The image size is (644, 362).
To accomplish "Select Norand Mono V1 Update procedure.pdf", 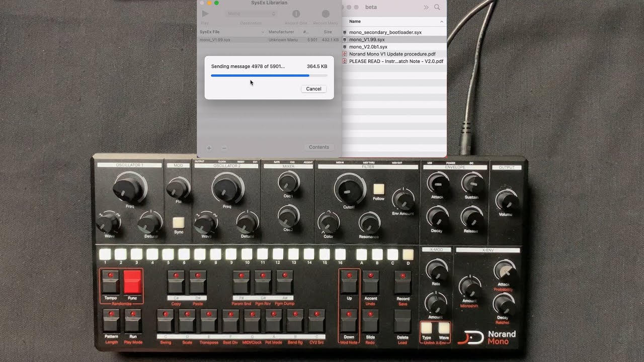I will pos(392,54).
